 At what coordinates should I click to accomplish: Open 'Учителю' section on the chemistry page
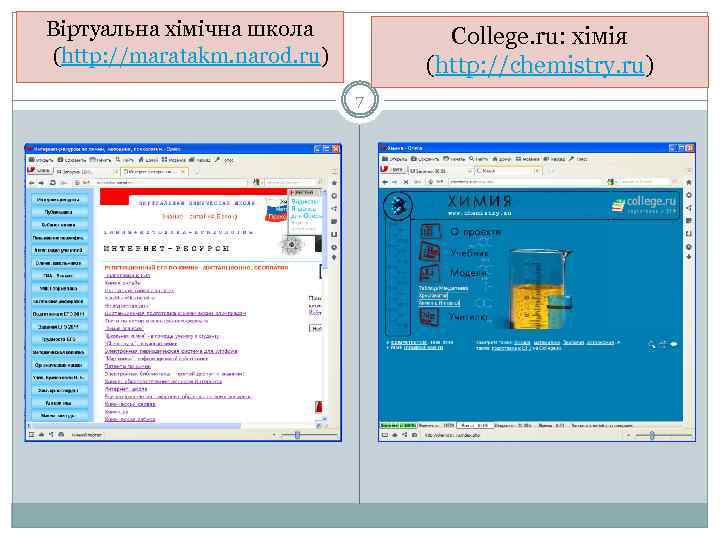pyautogui.click(x=468, y=317)
